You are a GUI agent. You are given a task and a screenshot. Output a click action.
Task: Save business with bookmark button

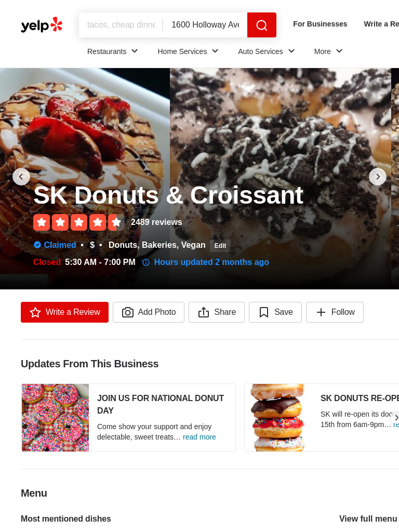coord(275,312)
